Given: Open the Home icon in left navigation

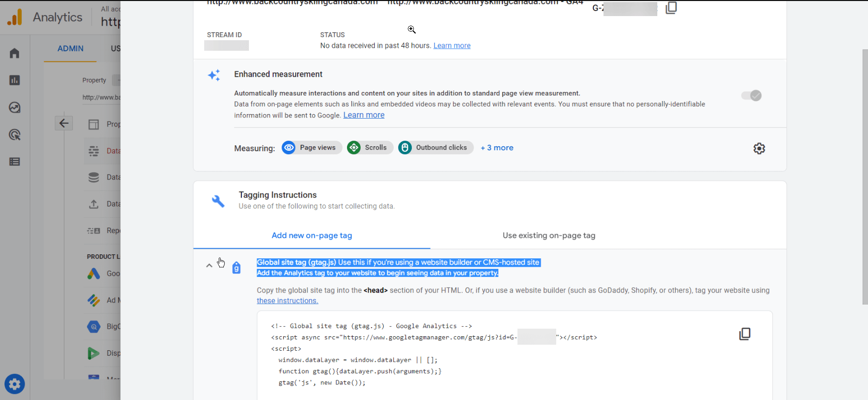Looking at the screenshot, I should click(x=15, y=53).
